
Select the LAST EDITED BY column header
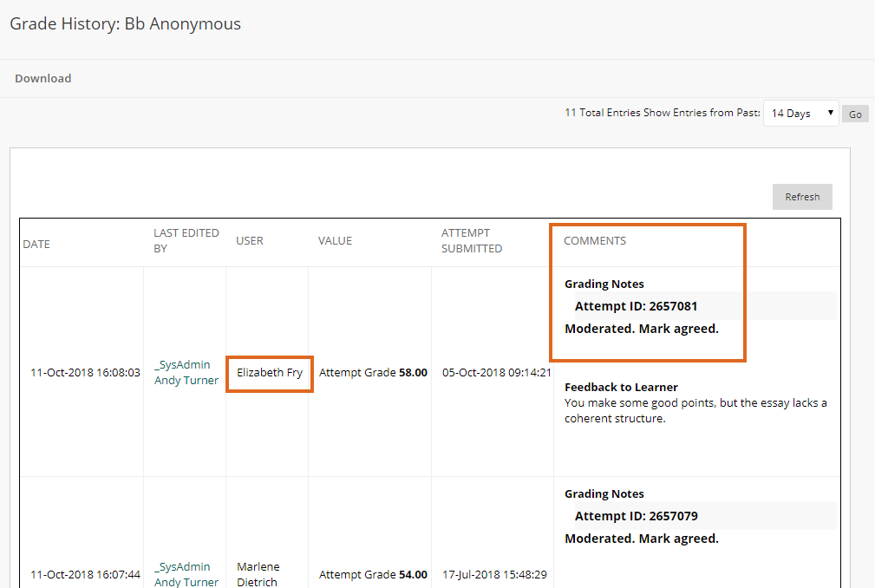click(186, 240)
